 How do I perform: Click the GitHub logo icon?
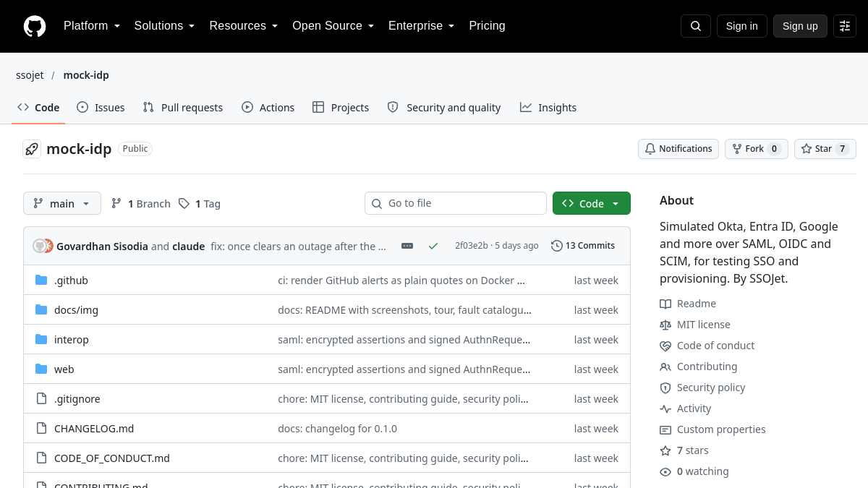(x=35, y=26)
